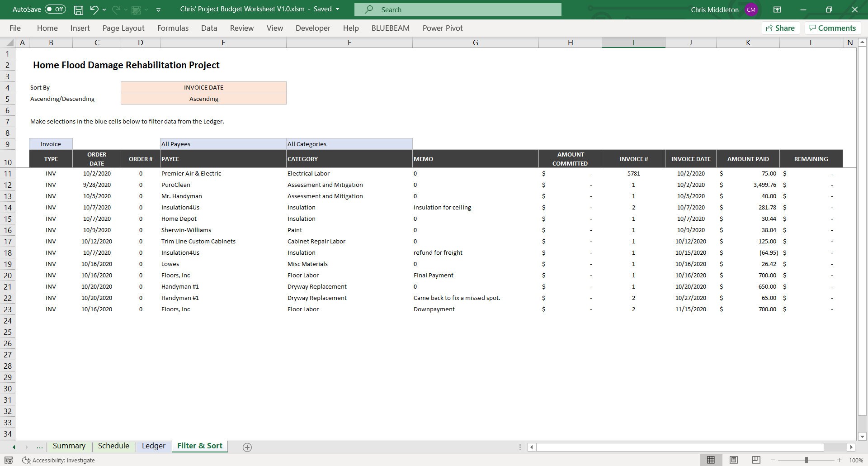Switch to the Ledger sheet tab

click(x=153, y=446)
